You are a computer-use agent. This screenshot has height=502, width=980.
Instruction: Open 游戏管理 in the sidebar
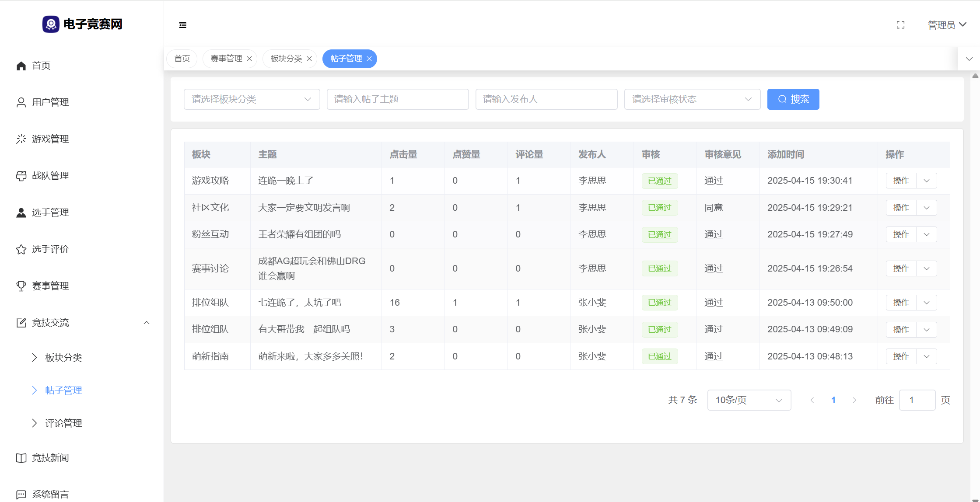[x=50, y=139]
